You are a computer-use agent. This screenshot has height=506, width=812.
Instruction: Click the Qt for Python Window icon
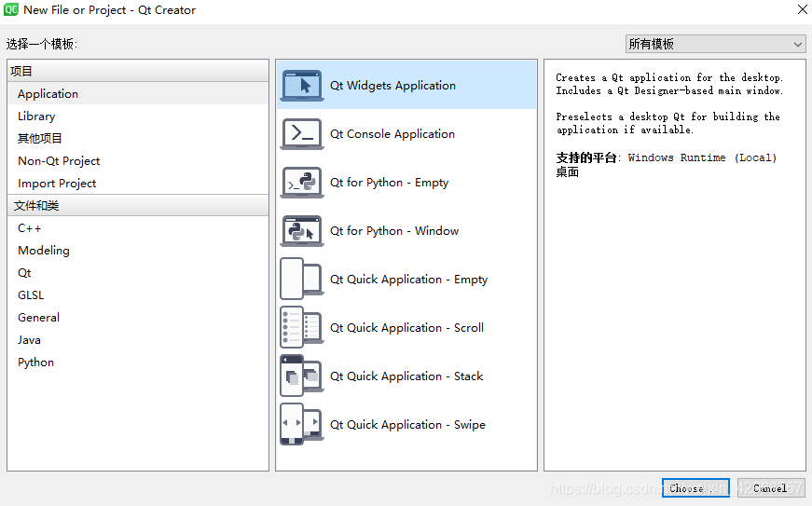[x=302, y=231]
